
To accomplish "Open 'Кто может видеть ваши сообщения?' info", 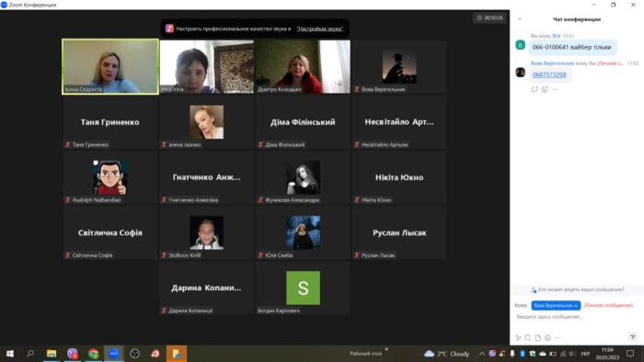I will (578, 289).
